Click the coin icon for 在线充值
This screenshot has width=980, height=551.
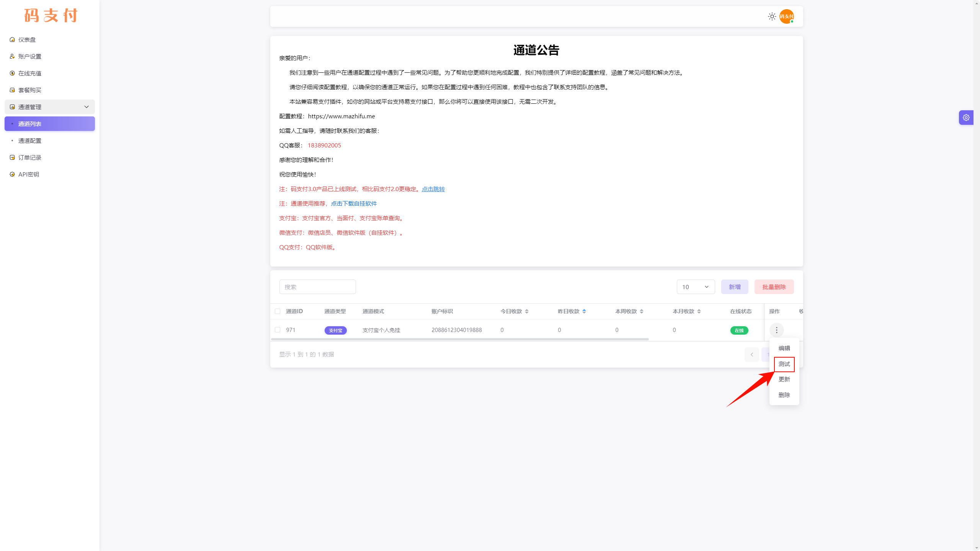coord(12,73)
